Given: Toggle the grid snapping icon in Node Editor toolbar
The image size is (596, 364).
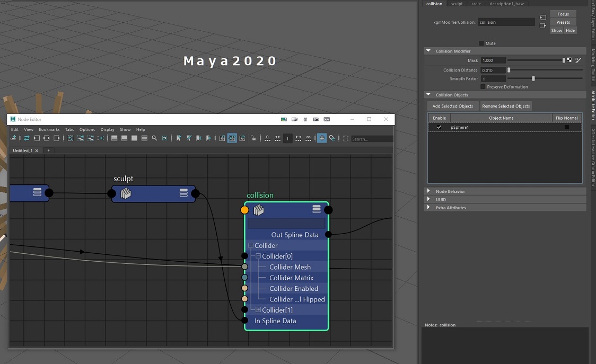Looking at the screenshot, I should click(x=323, y=138).
